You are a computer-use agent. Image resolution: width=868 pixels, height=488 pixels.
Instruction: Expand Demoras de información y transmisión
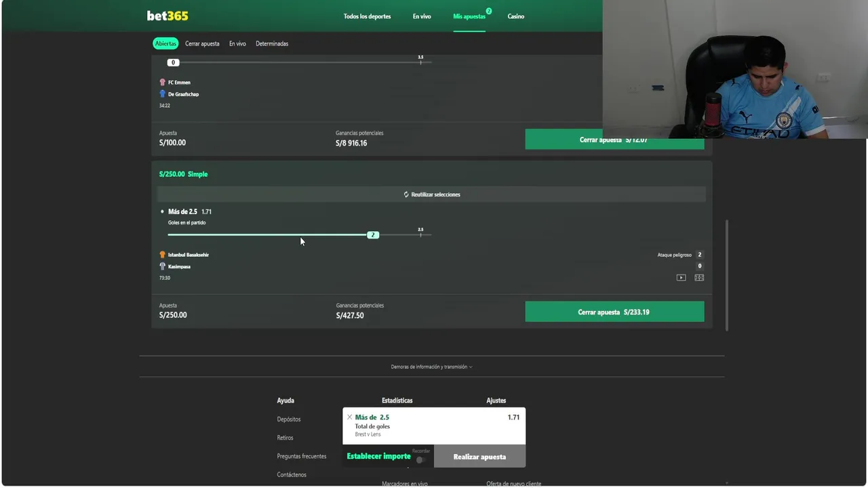431,367
